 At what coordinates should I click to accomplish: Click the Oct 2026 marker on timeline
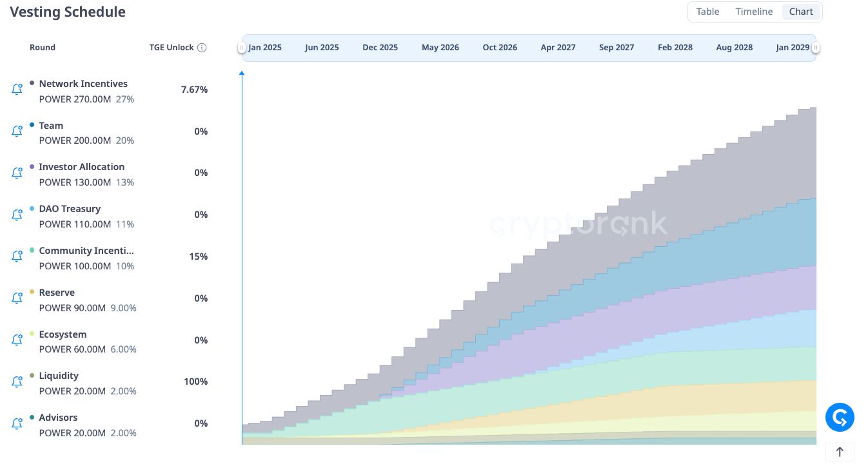point(500,48)
